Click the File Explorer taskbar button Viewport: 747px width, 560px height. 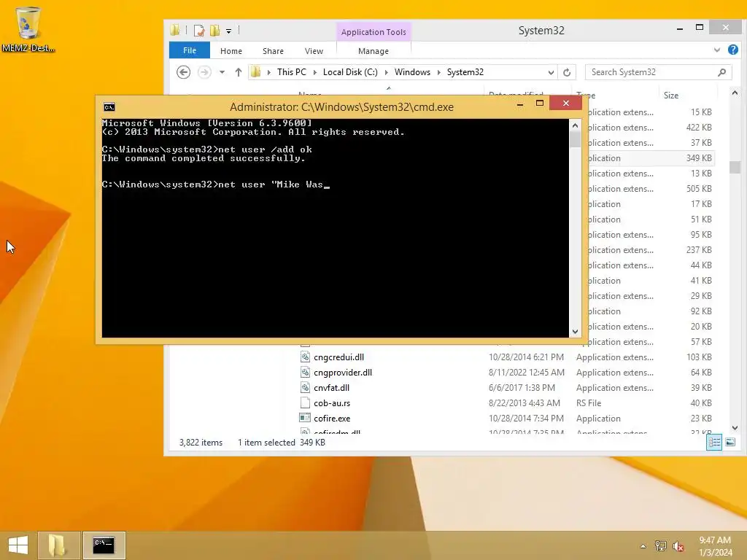coord(58,545)
